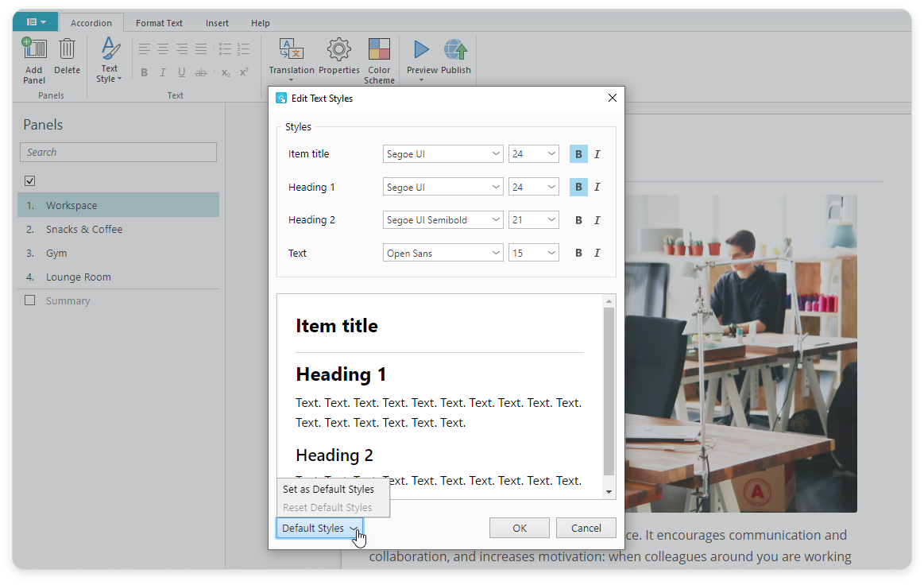
Task: Choose Set as Default Styles
Action: [x=328, y=490]
